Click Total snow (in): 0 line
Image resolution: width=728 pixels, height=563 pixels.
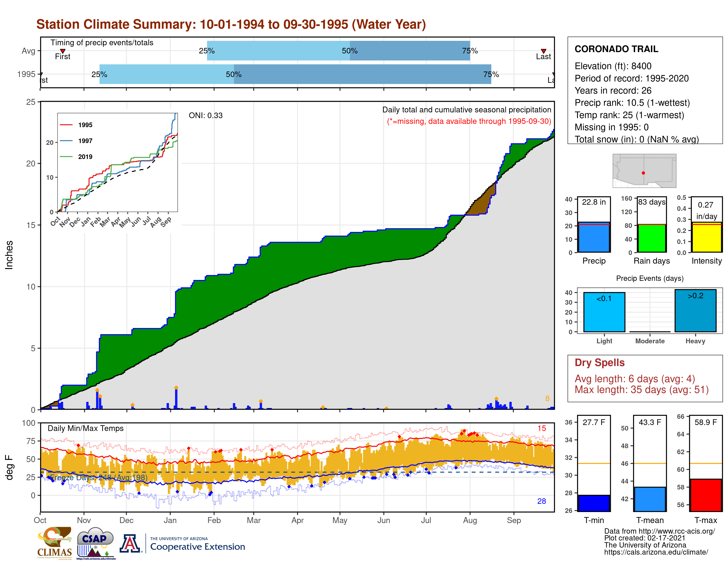637,139
